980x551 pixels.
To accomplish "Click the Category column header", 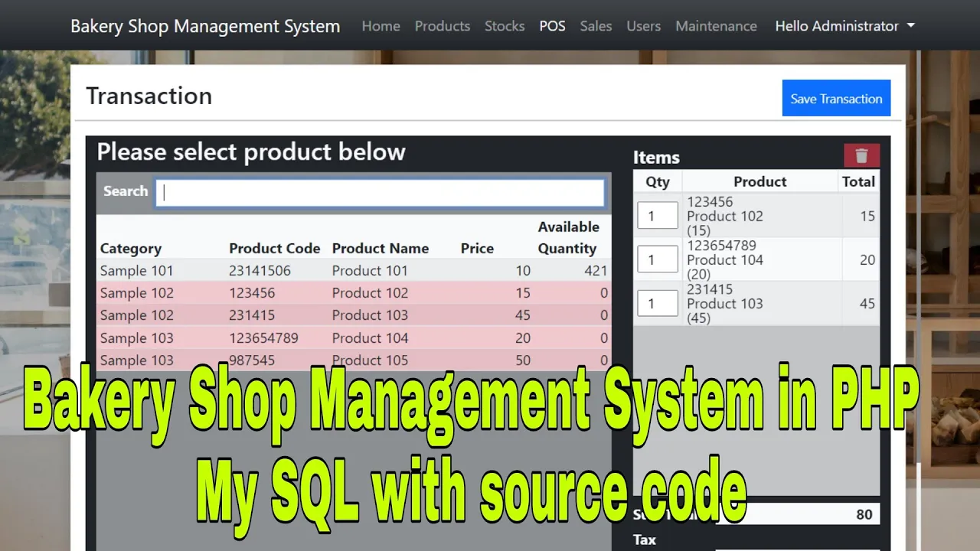I will click(130, 248).
